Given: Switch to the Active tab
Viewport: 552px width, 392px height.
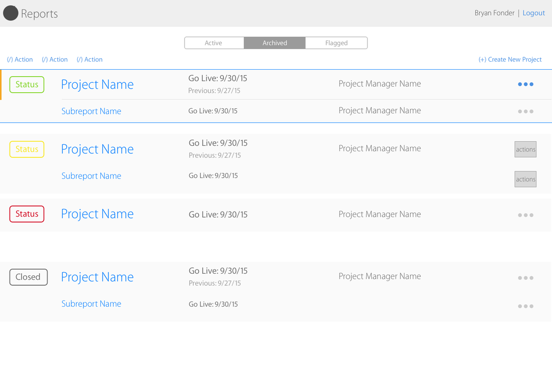Looking at the screenshot, I should pos(214,43).
